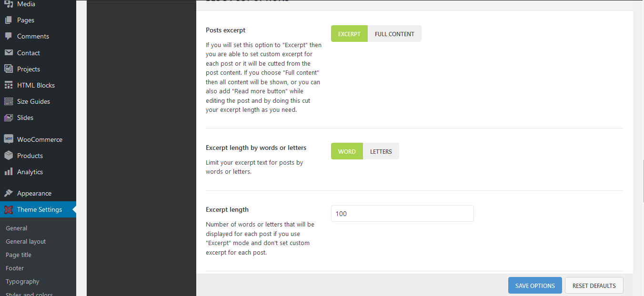The height and width of the screenshot is (296, 644).
Task: Click the Analytics bar chart icon
Action: tap(9, 172)
